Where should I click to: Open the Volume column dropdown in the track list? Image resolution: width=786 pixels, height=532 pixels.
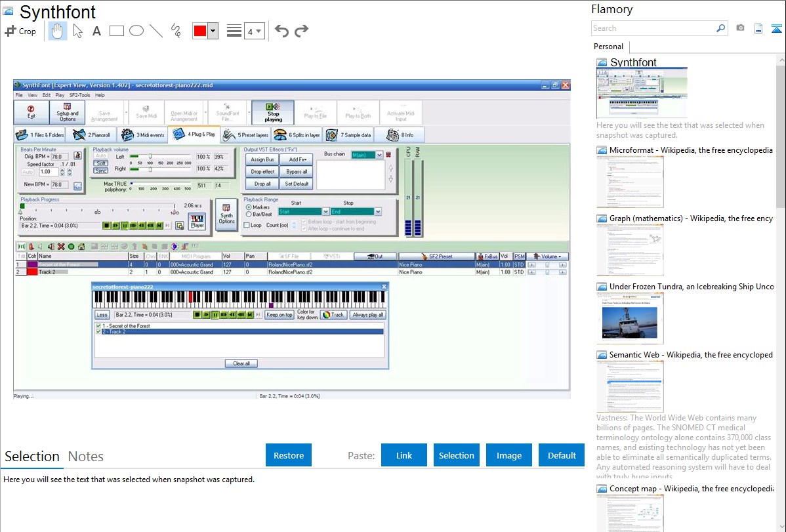click(x=547, y=256)
